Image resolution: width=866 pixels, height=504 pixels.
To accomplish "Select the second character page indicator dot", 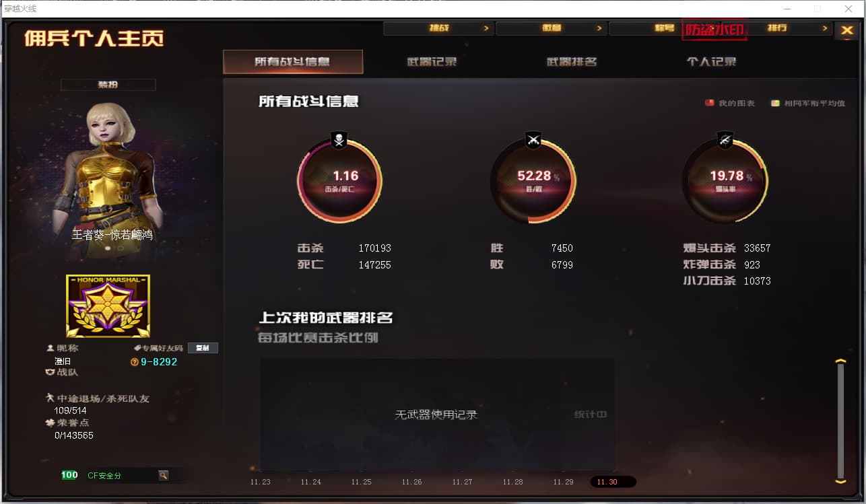I will (x=121, y=248).
